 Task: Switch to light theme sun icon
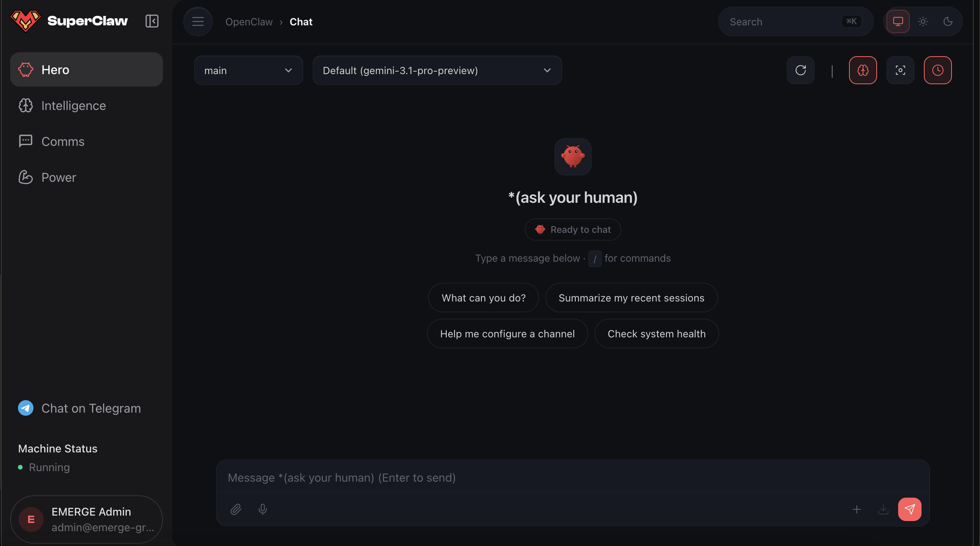(923, 22)
